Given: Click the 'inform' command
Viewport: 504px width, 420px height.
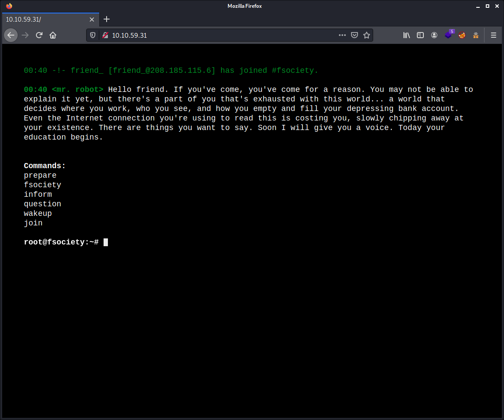Looking at the screenshot, I should coord(38,194).
